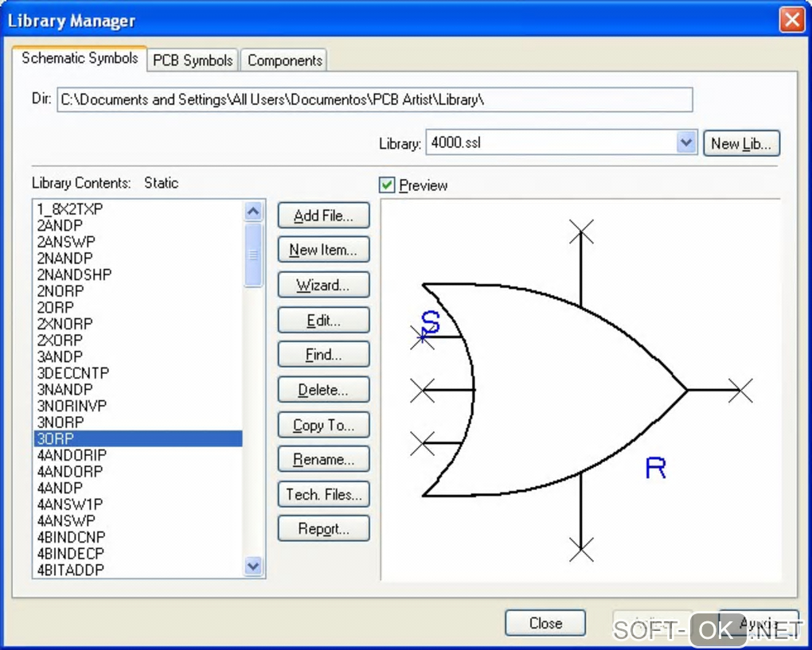Open Tech. Files... button
The height and width of the screenshot is (650, 812).
[324, 494]
